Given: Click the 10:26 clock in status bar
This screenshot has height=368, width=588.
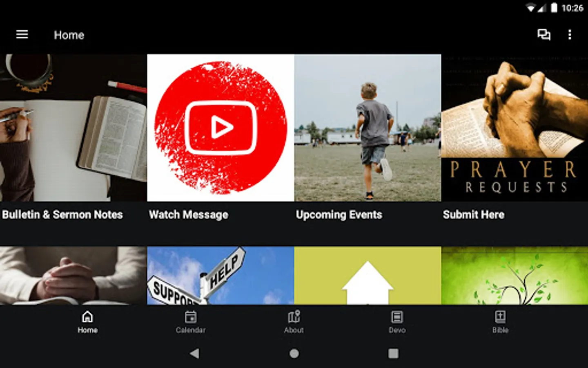Looking at the screenshot, I should (x=572, y=8).
